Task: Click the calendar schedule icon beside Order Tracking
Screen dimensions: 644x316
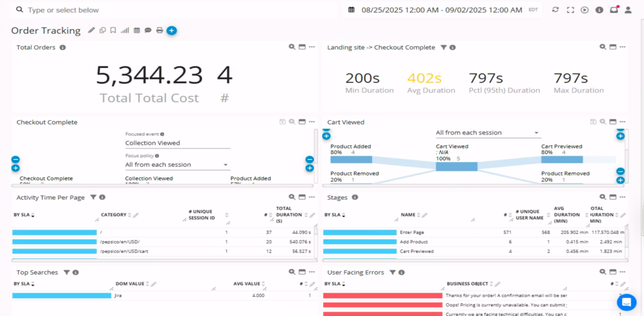Action: [137, 30]
